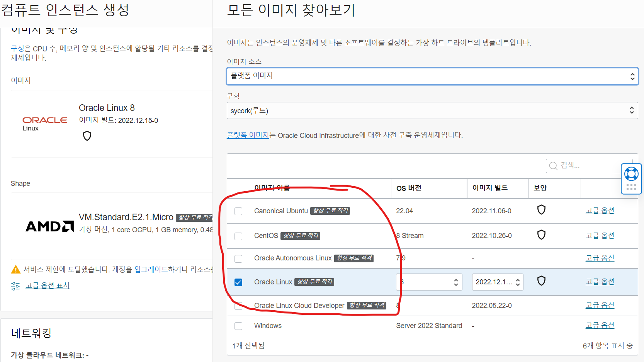Viewport: 644px width, 362px height.
Task: Check the Oracle Linux Cloud Developer checkbox
Action: point(238,306)
